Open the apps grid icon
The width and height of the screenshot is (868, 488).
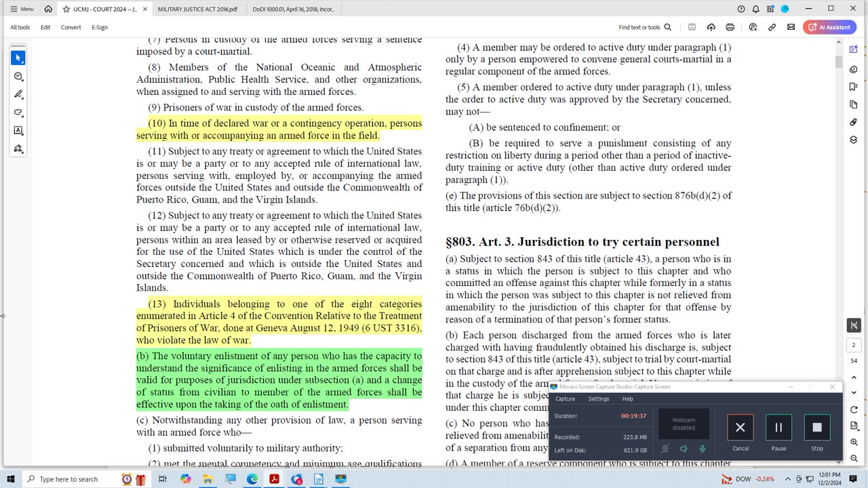coord(770,9)
